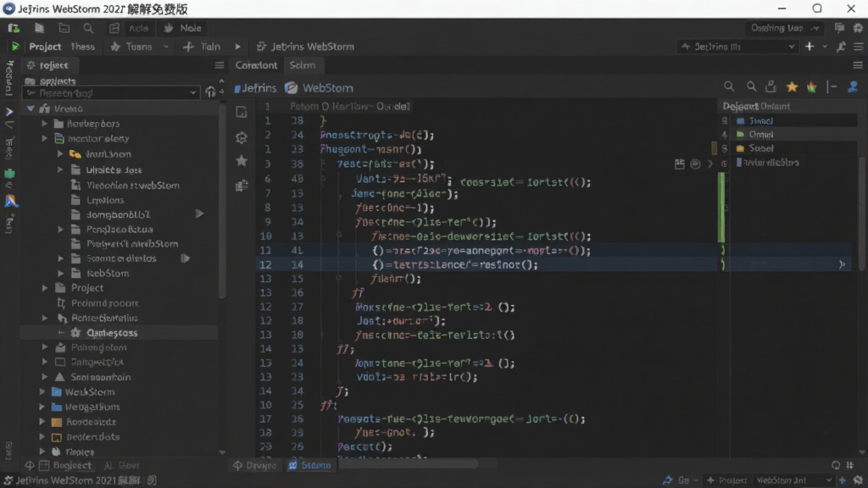Click the yellow star icon in the editor toolbar

coord(793,87)
